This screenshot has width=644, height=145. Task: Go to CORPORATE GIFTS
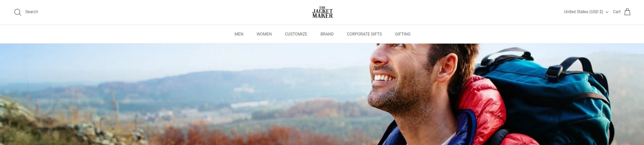coord(364,34)
